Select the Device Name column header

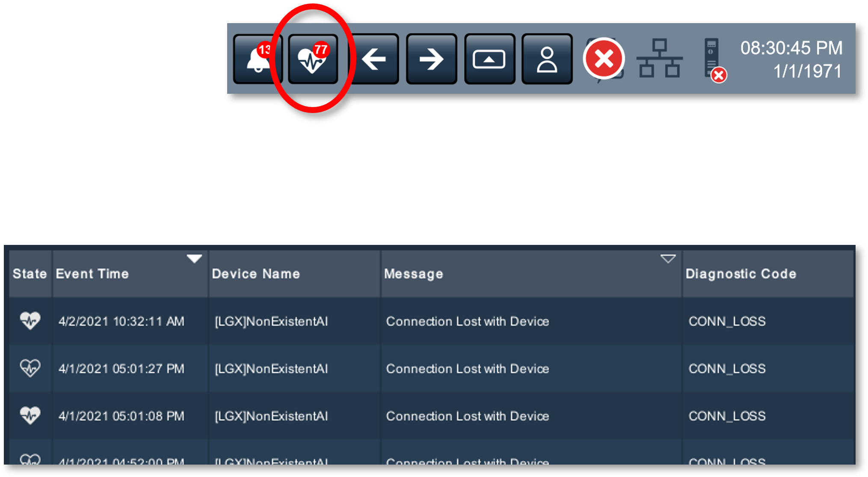click(294, 274)
